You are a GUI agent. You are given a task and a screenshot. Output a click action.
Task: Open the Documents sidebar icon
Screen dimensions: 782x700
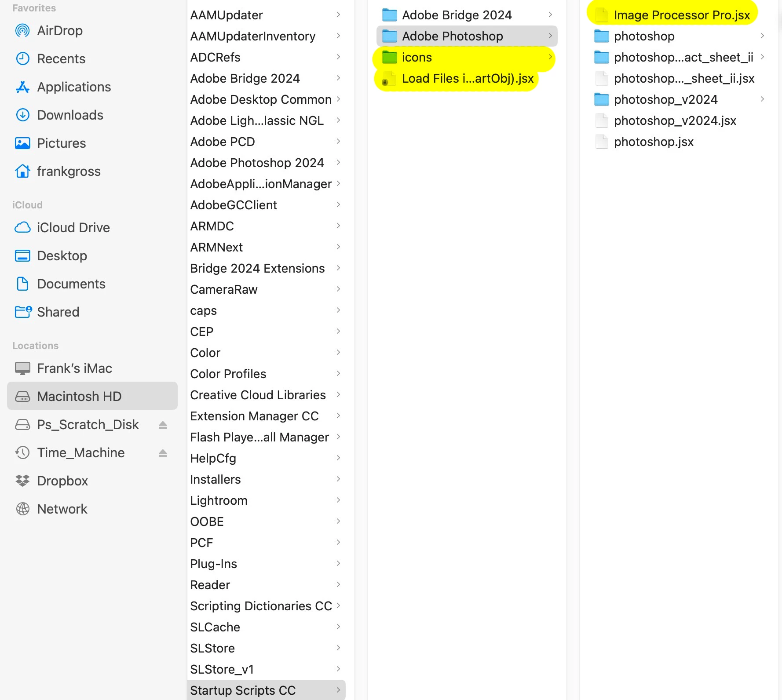coord(22,284)
